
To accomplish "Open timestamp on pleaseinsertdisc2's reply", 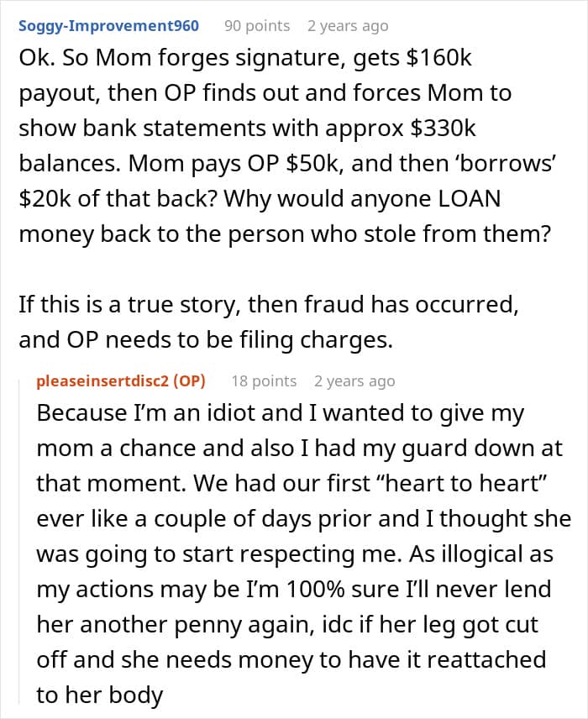I will click(354, 381).
